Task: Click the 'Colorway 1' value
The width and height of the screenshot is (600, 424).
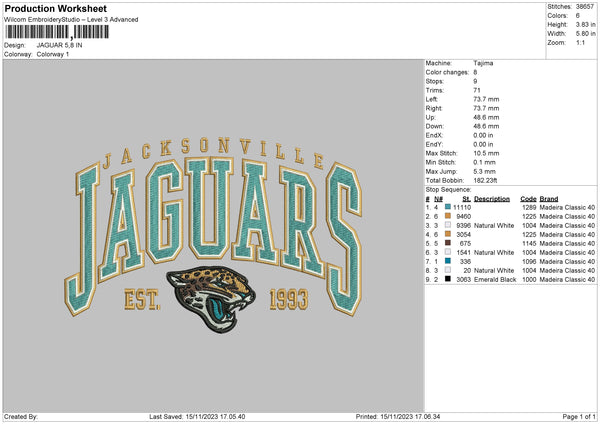Action: point(53,54)
